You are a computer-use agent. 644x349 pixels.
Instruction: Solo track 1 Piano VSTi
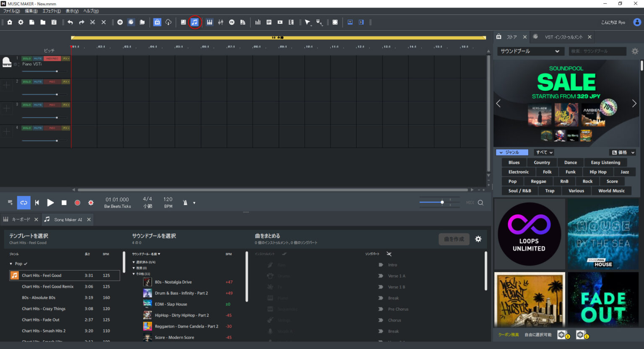tap(27, 59)
